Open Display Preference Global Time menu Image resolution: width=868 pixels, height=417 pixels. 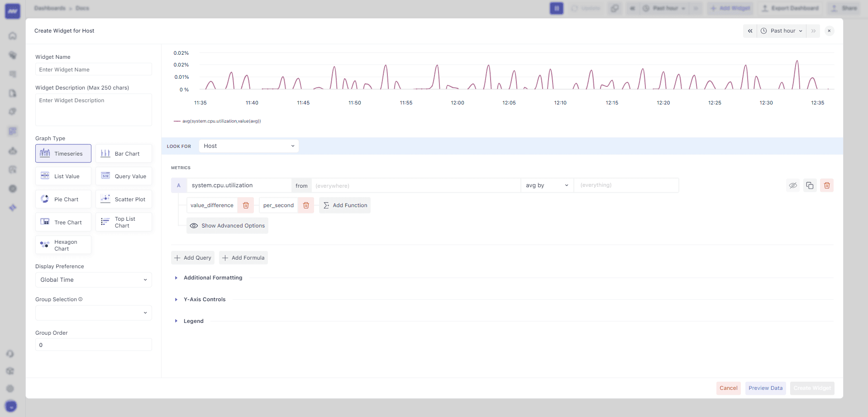tap(93, 280)
